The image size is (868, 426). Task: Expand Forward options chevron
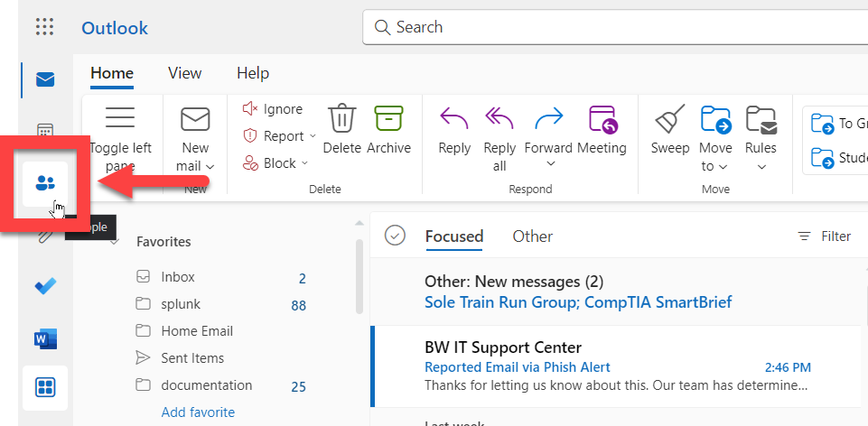(x=550, y=163)
